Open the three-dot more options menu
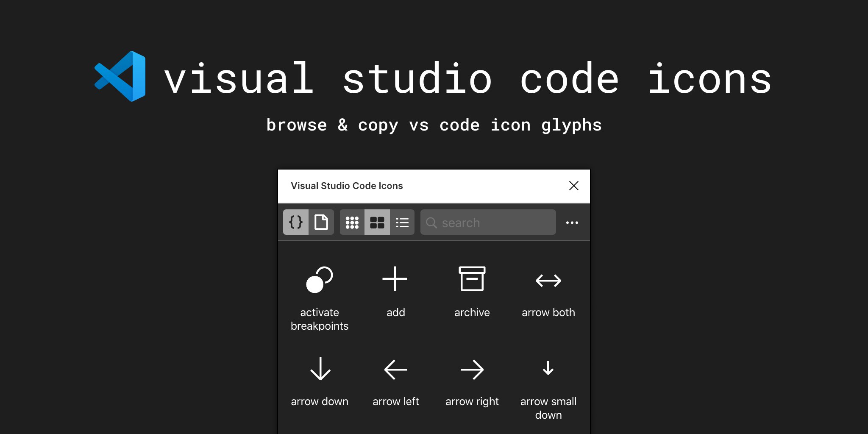The height and width of the screenshot is (434, 868). [x=572, y=223]
